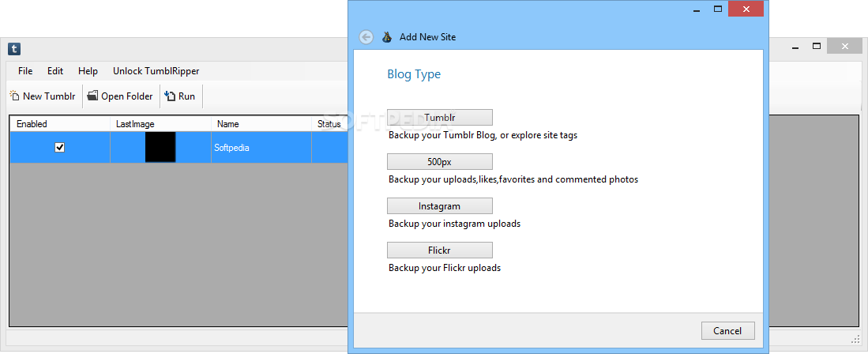Maximize the main TumblRipper window
The image size is (868, 354).
pyautogui.click(x=817, y=47)
